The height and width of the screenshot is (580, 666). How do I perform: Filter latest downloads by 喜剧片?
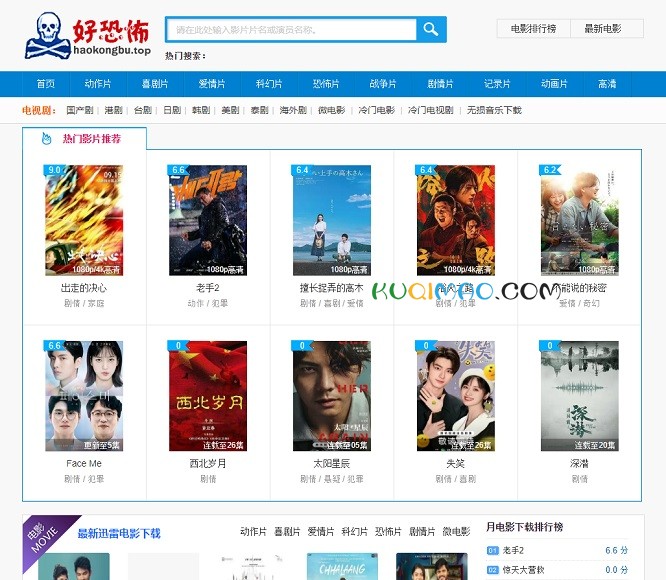tap(287, 531)
